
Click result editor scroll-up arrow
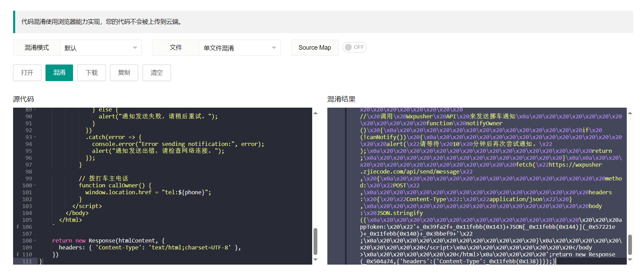pos(630,113)
